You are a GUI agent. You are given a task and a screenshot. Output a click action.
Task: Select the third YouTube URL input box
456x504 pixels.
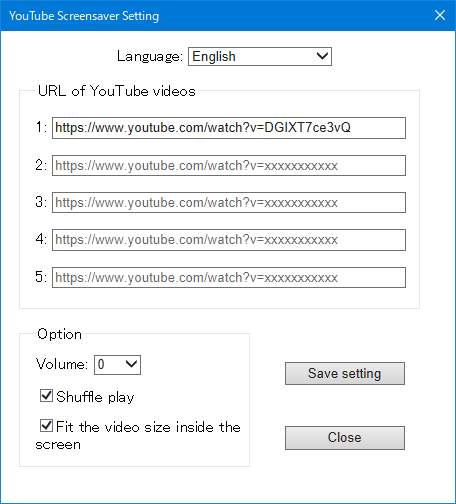pos(229,202)
